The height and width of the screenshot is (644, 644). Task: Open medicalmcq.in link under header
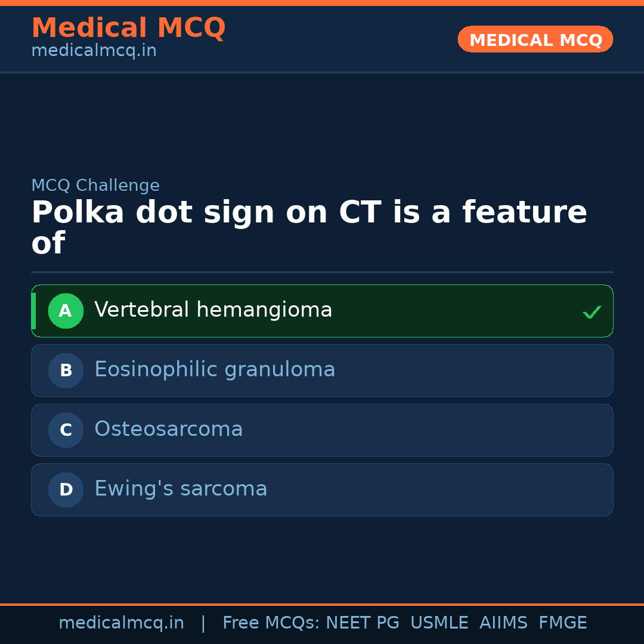click(x=94, y=51)
